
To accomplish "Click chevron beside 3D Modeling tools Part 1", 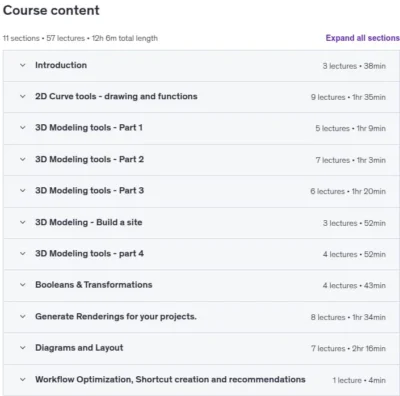I will [x=23, y=128].
